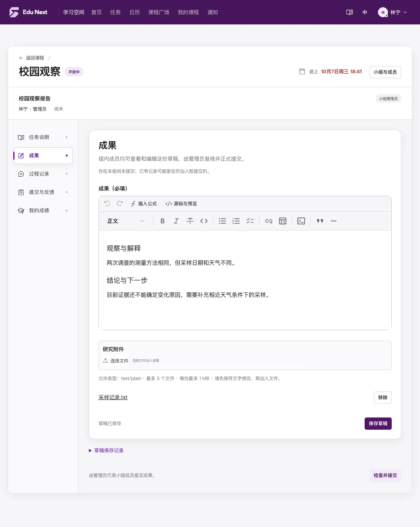Insert a block quote
420x527 pixels.
point(320,221)
